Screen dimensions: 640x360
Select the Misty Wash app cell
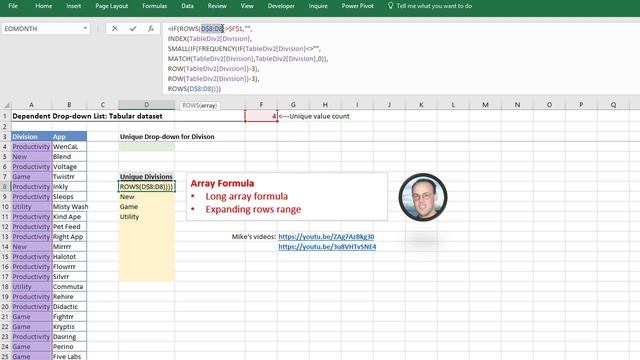[69, 207]
